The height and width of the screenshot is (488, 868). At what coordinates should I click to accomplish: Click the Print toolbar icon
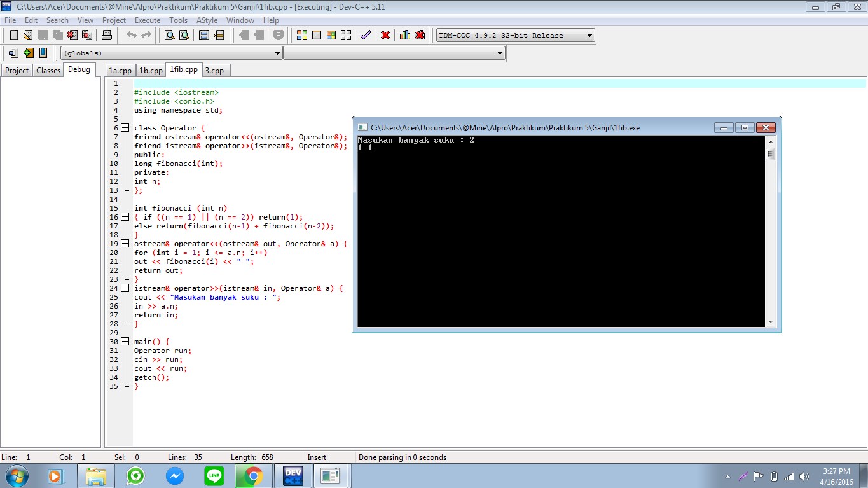[x=107, y=35]
